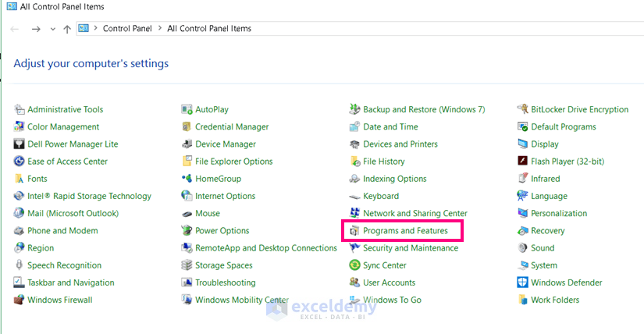Click the Mail (Microsoft Outlook) icon
Image resolution: width=644 pixels, height=334 pixels.
point(19,213)
